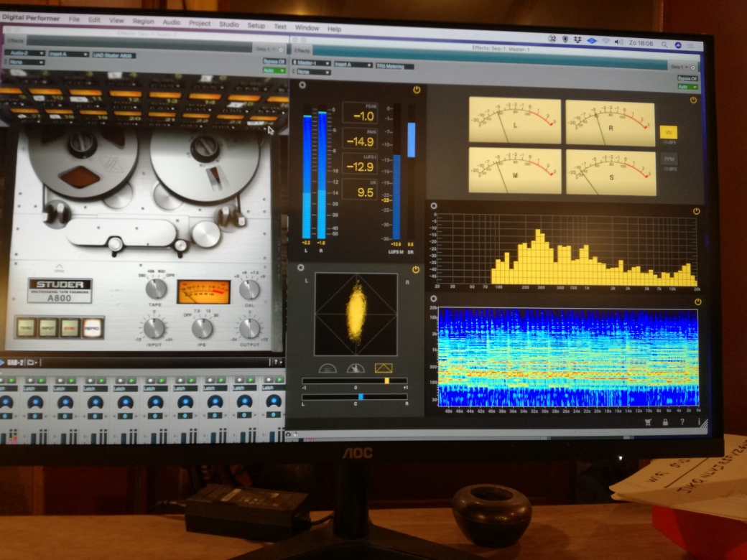The image size is (747, 560).
Task: Click the blue UAD-2 play arrow icon
Action: click(x=2, y=363)
